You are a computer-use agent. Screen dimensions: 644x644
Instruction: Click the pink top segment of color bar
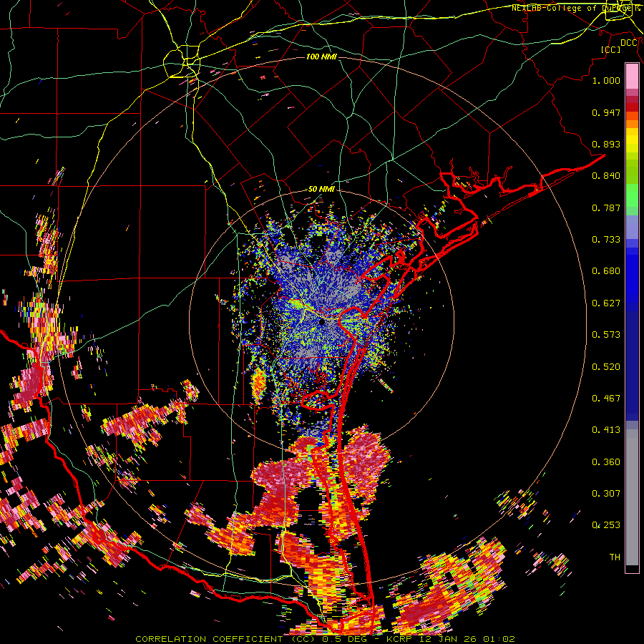tap(632, 76)
